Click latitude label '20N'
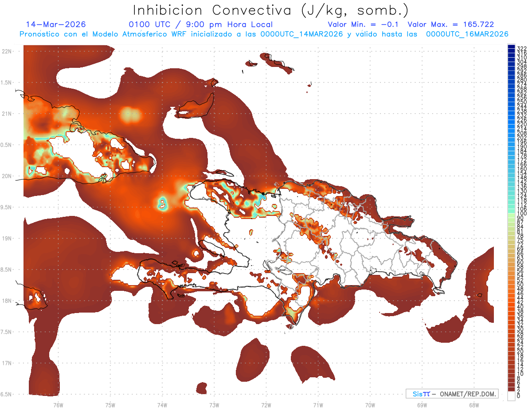The width and height of the screenshot is (532, 411). tap(8, 176)
